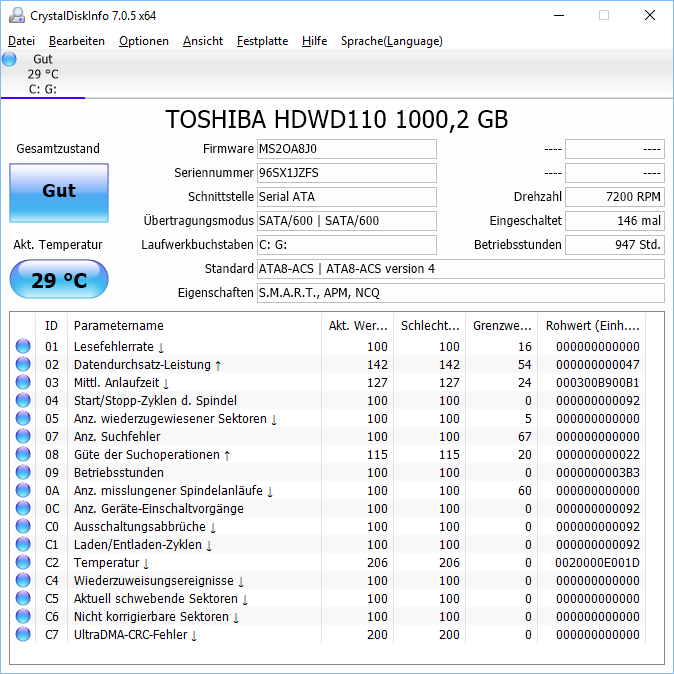Click the CrystalDiskInfo title bar app icon
This screenshot has width=674, height=674.
coord(17,15)
